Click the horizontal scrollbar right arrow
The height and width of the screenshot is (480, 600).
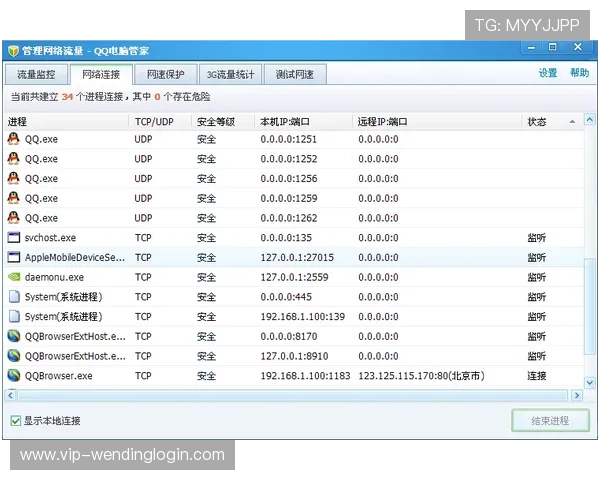pos(577,395)
